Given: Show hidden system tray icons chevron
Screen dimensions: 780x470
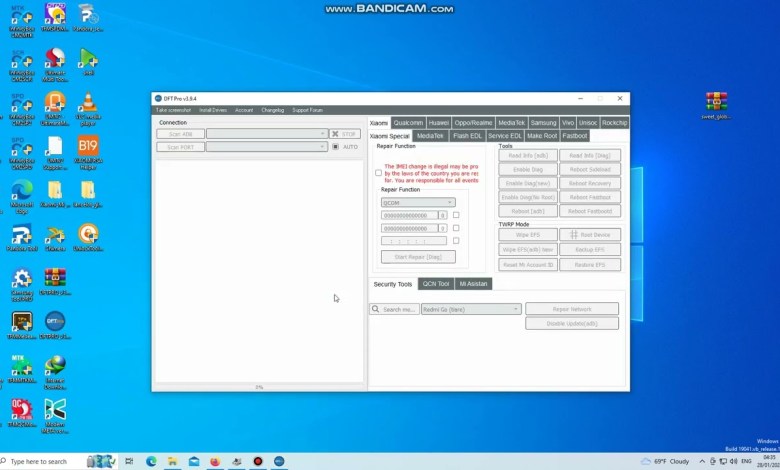Looking at the screenshot, I should coord(702,462).
